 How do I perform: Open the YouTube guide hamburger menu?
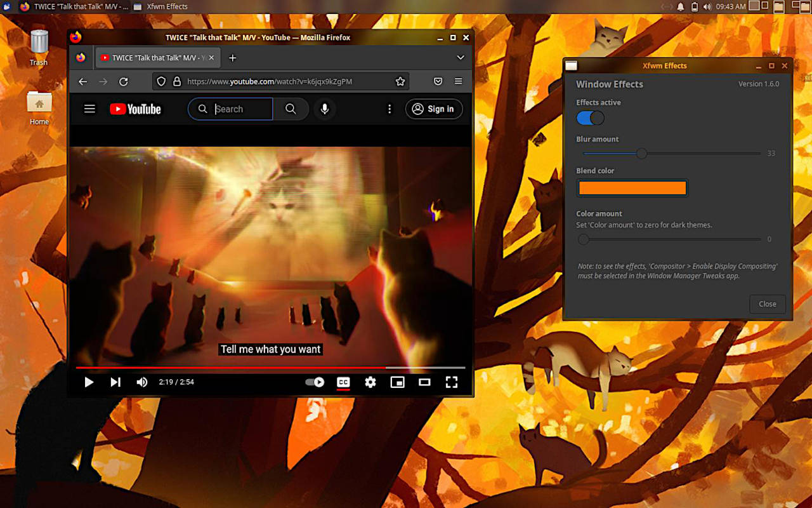pyautogui.click(x=89, y=109)
